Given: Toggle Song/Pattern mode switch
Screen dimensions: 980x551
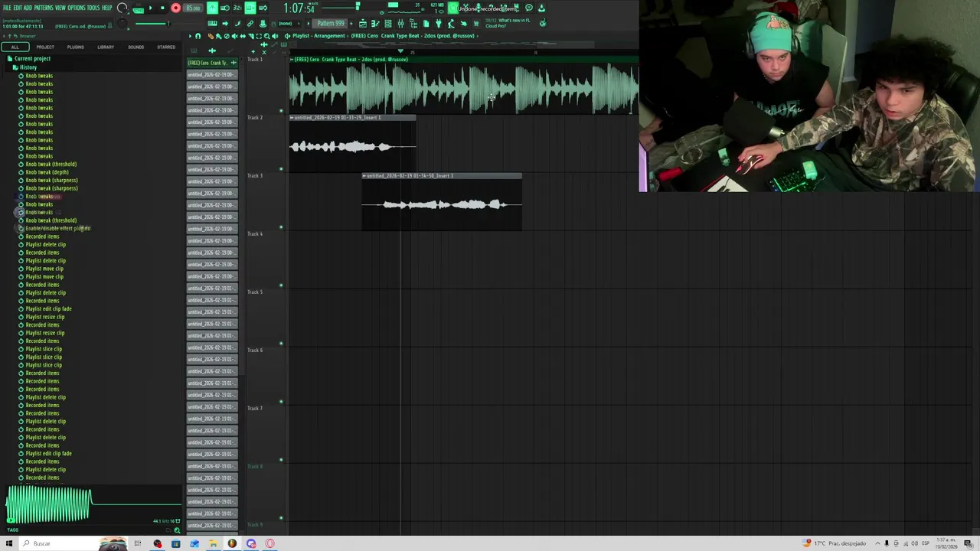Looking at the screenshot, I should tap(139, 9).
